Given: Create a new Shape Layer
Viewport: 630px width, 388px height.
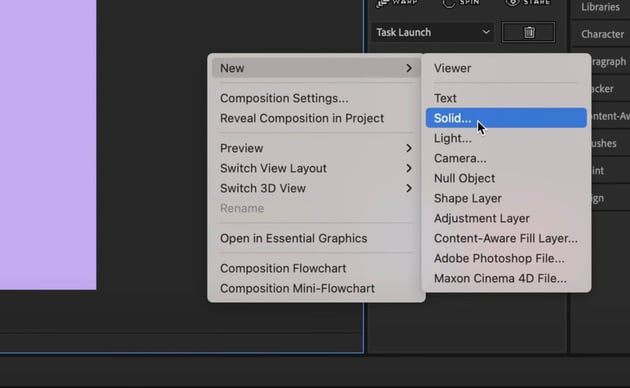Looking at the screenshot, I should (x=506, y=198).
